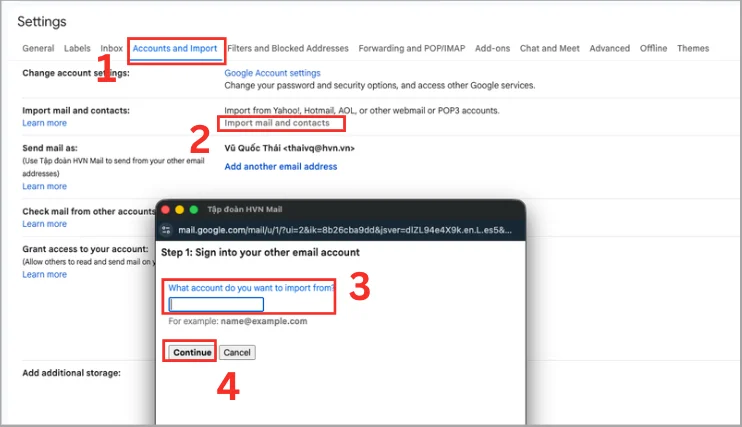Open Learn more under Import mail and contacts

point(44,123)
